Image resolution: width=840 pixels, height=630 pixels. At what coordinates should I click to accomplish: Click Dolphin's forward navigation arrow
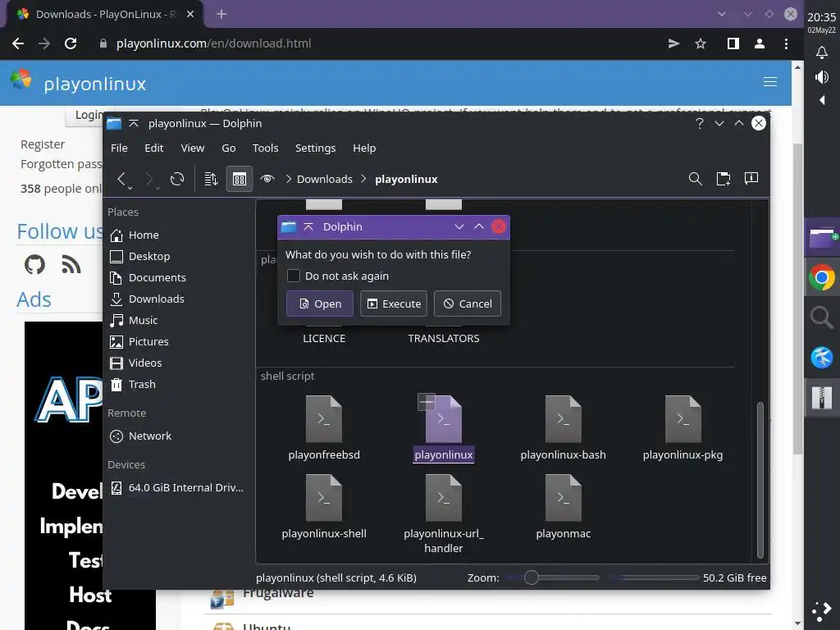coord(149,178)
